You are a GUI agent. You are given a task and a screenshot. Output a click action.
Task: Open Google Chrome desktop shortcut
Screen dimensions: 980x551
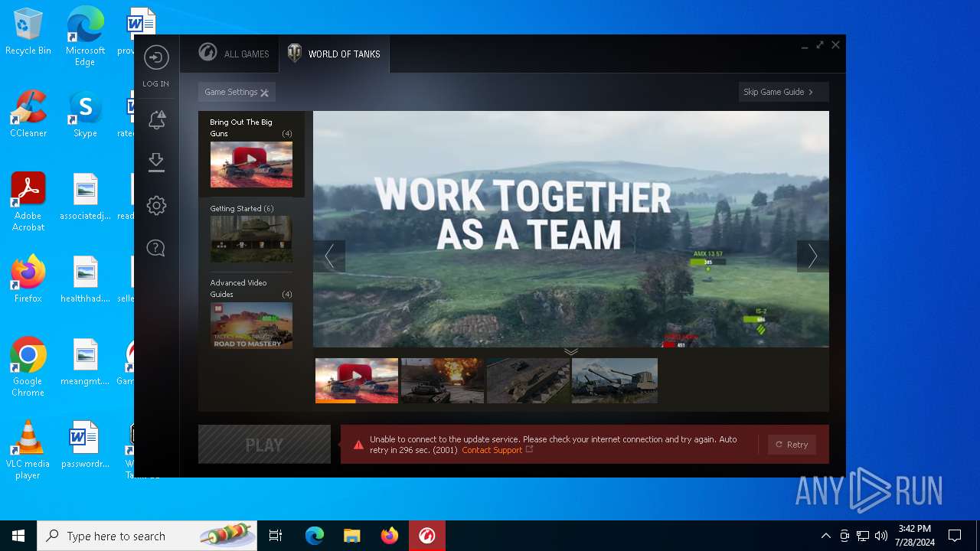28,367
